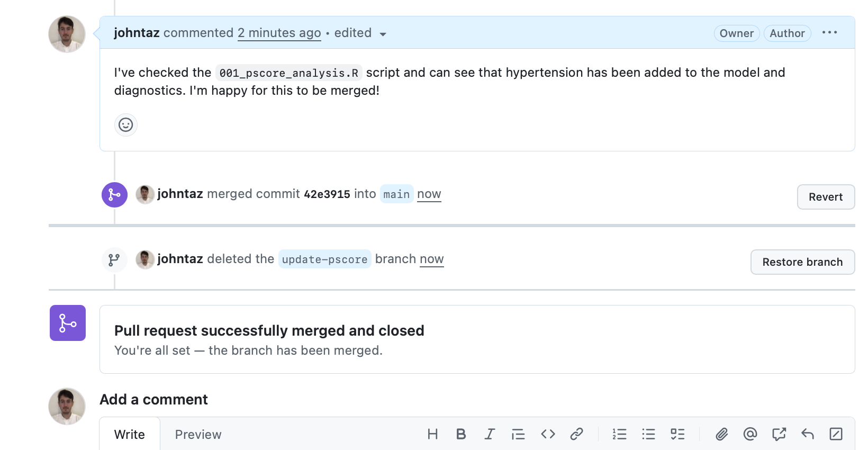Open comment options three-dot menu
This screenshot has height=450, width=868.
(x=829, y=33)
